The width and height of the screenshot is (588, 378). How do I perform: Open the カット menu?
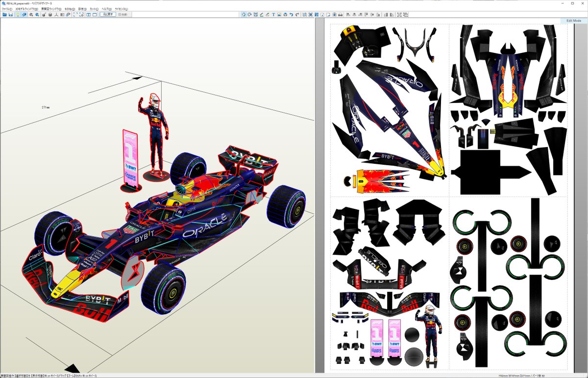pos(94,9)
